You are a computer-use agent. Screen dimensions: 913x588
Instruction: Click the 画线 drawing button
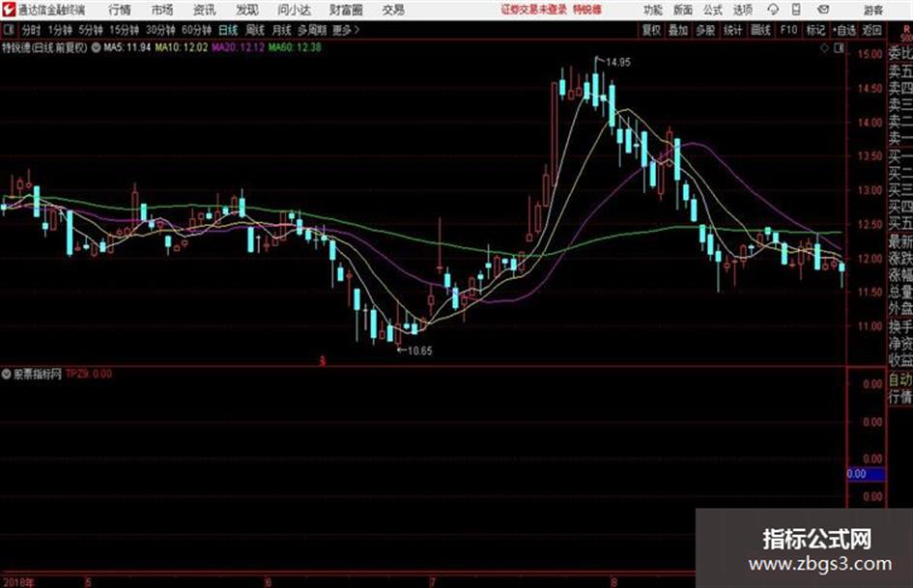[760, 30]
